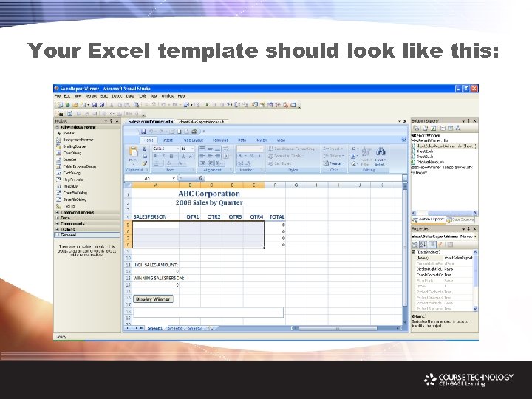Screen dimensions: 532x399
Task: Click the Events lightning icon in Properties
Action: click(x=440, y=245)
